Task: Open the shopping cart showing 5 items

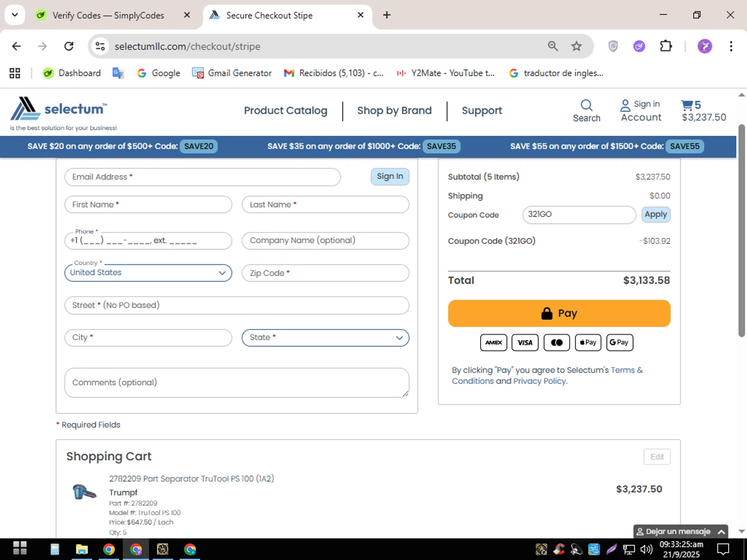Action: tap(704, 111)
